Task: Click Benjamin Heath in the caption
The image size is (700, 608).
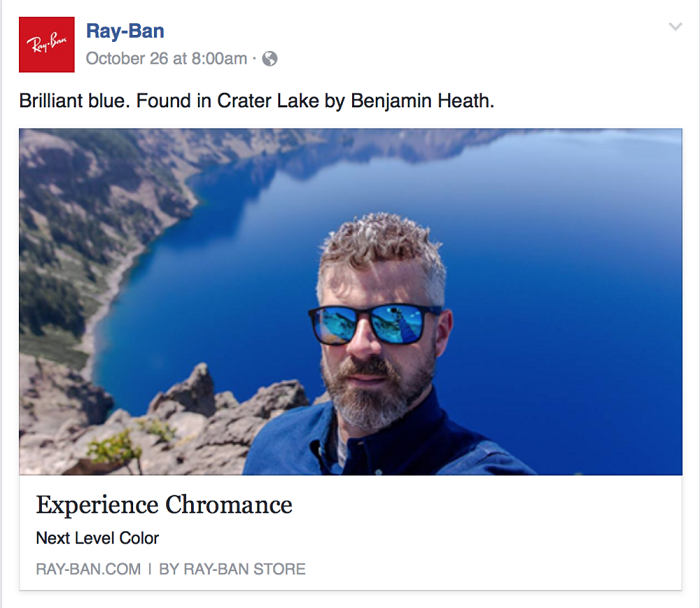Action: tap(422, 100)
